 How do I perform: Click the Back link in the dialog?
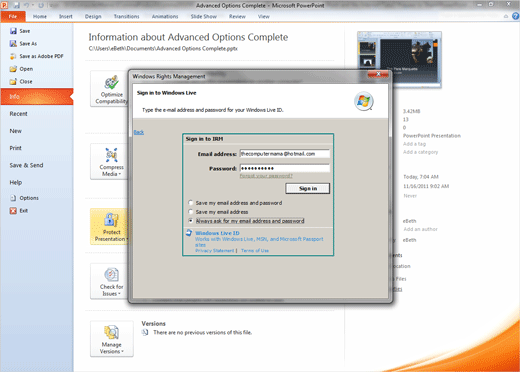point(139,132)
